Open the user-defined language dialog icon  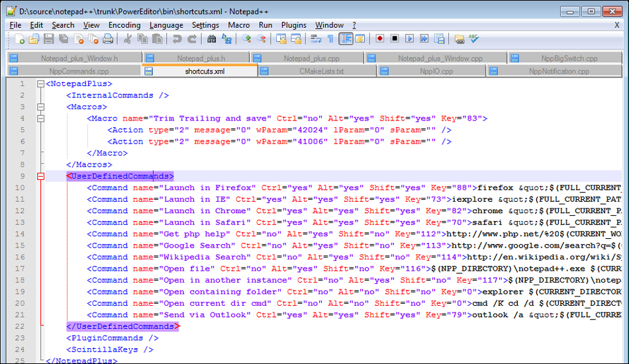click(360, 39)
